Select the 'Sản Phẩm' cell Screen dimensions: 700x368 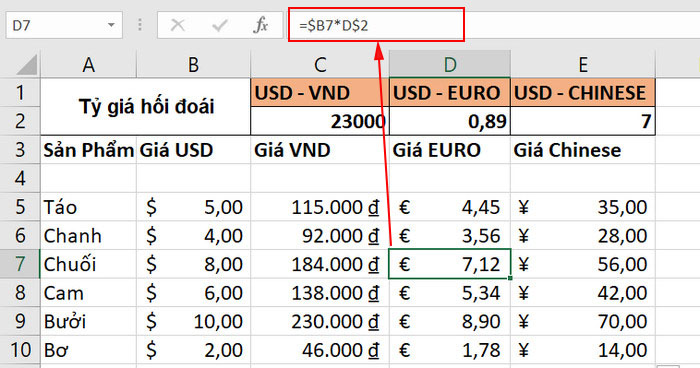[x=88, y=150]
